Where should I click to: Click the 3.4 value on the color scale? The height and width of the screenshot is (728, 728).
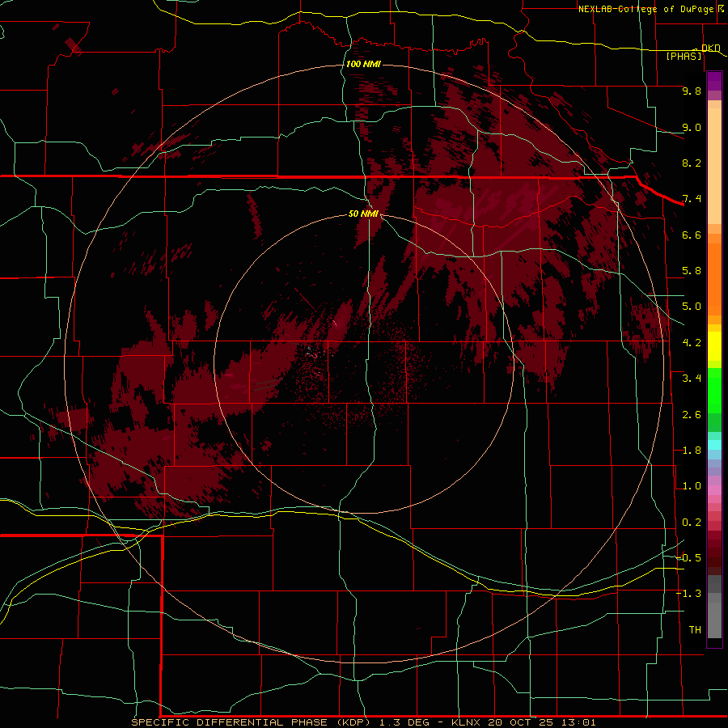click(x=692, y=379)
